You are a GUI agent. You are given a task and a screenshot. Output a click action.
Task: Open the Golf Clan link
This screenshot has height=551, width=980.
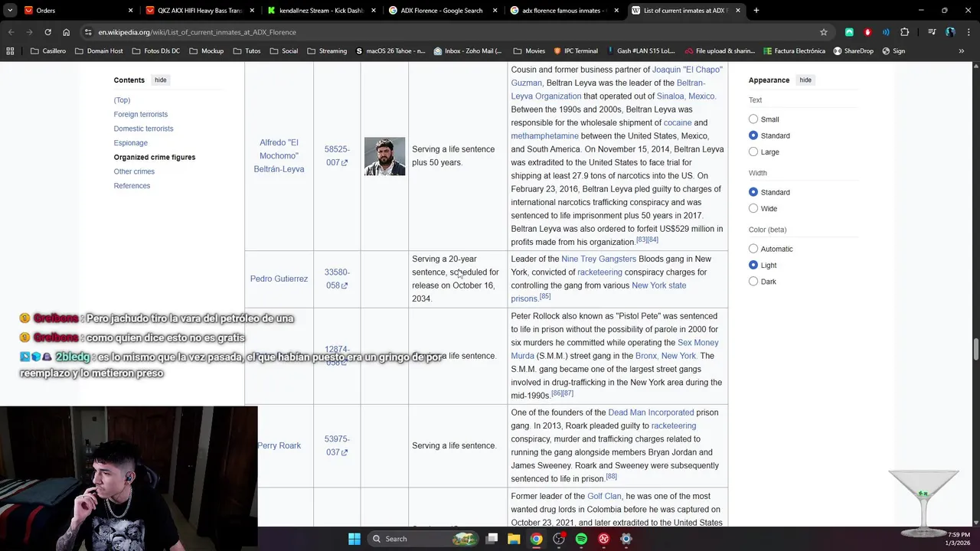(604, 497)
